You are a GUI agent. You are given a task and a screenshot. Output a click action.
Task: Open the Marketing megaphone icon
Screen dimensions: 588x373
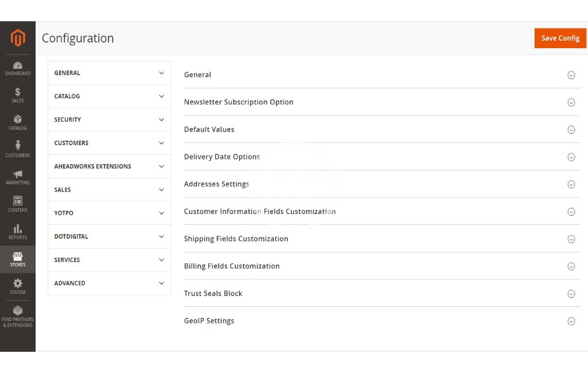coord(18,174)
